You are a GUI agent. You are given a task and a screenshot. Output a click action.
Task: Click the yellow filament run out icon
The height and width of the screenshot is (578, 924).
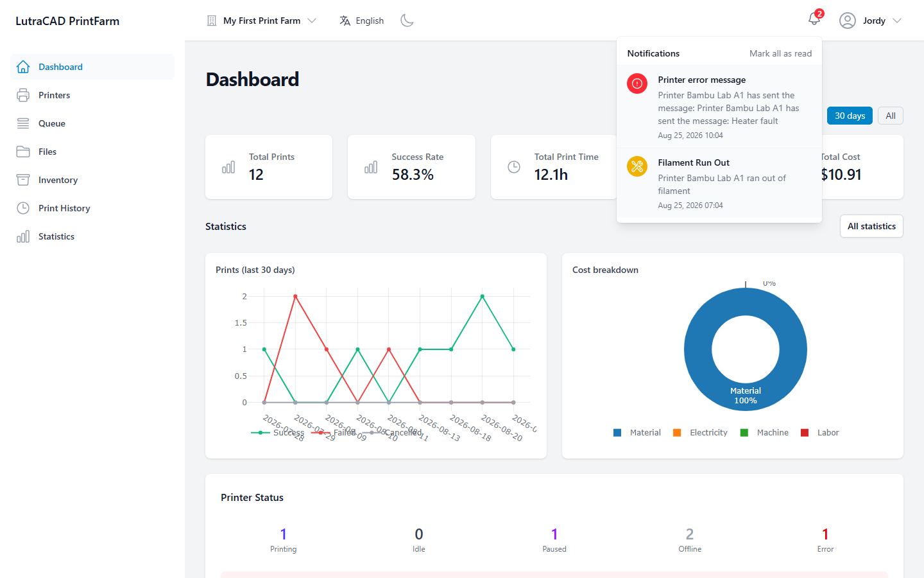637,166
